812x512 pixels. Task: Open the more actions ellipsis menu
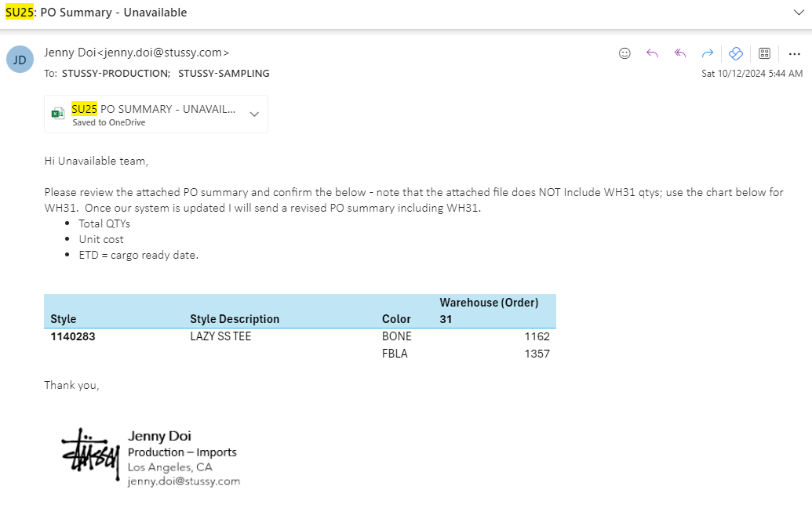tap(795, 54)
